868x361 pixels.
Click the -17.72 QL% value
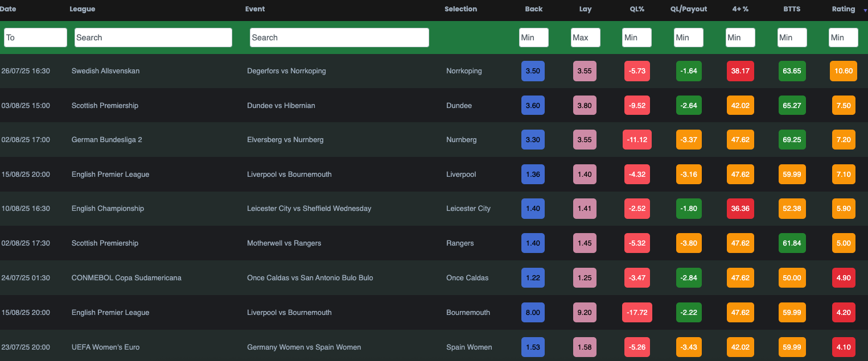click(x=637, y=313)
